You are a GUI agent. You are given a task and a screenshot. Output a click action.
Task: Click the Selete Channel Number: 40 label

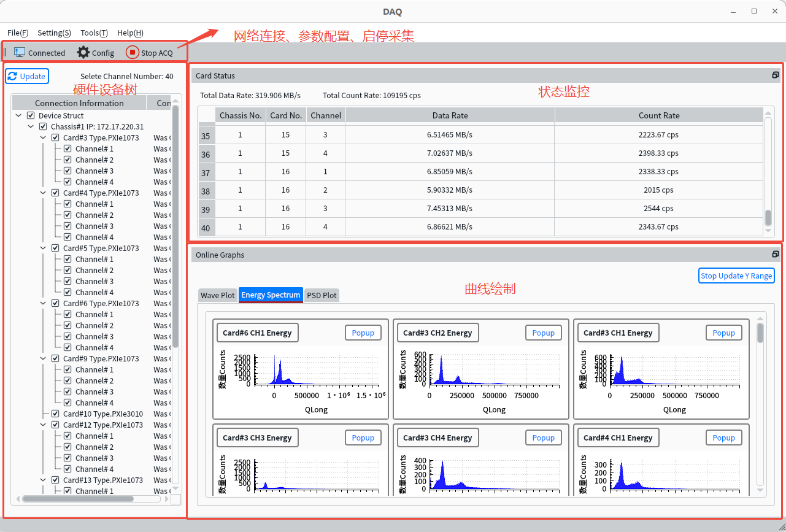pyautogui.click(x=127, y=76)
